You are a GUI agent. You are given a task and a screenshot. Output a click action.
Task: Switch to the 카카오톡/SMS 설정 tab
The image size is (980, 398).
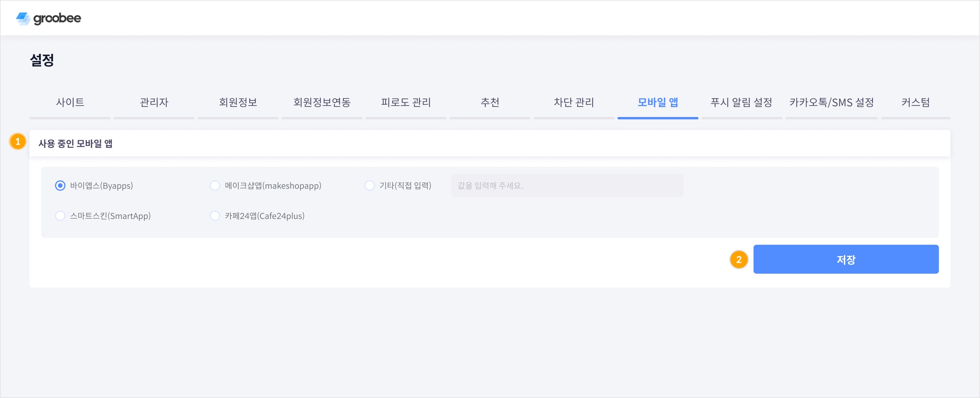832,103
